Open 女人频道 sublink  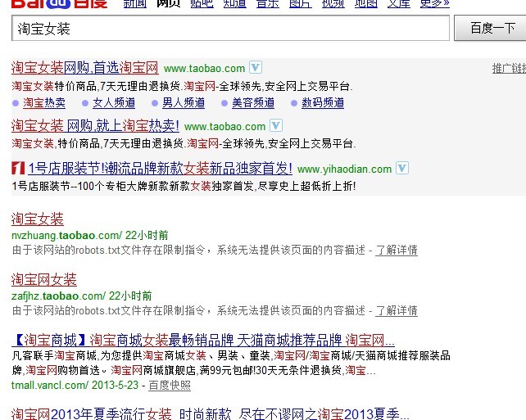(x=114, y=103)
